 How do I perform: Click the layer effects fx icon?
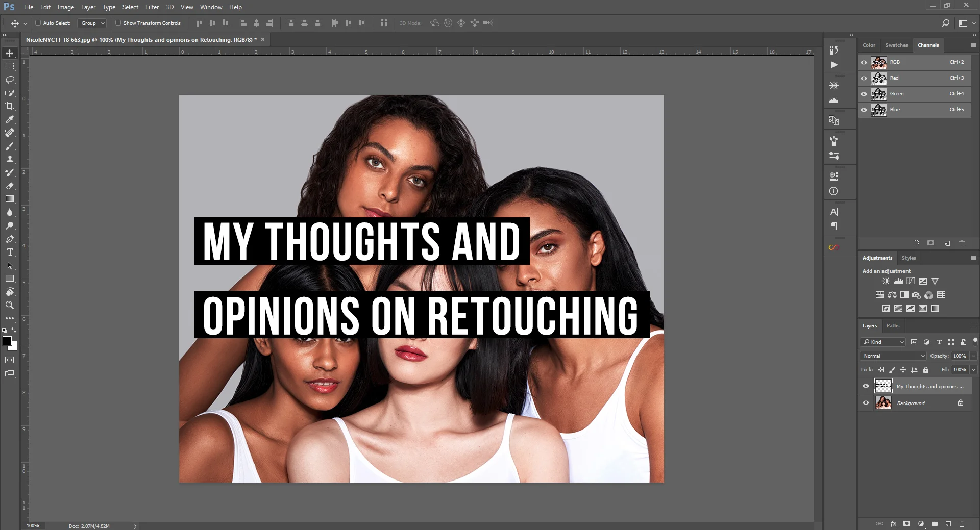click(893, 524)
